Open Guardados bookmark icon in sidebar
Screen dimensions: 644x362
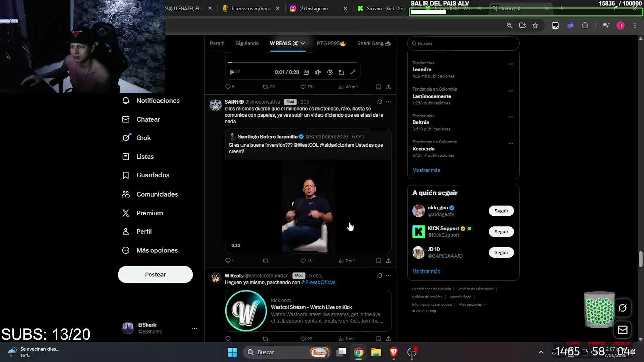(x=126, y=175)
